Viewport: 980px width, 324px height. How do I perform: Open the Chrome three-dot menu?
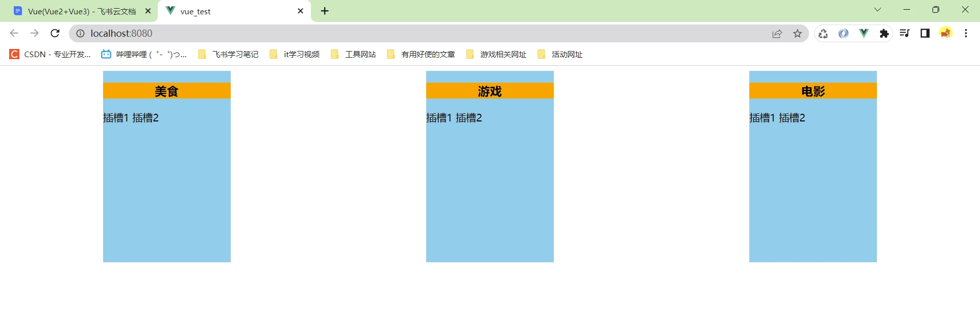[966, 34]
